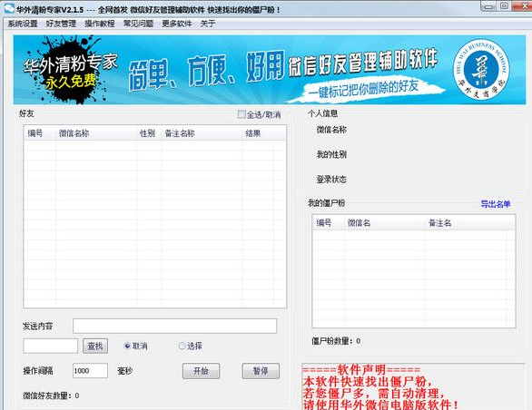The image size is (532, 410).
Task: Click the 华外清粉专家 ink splash logo
Action: point(71,70)
